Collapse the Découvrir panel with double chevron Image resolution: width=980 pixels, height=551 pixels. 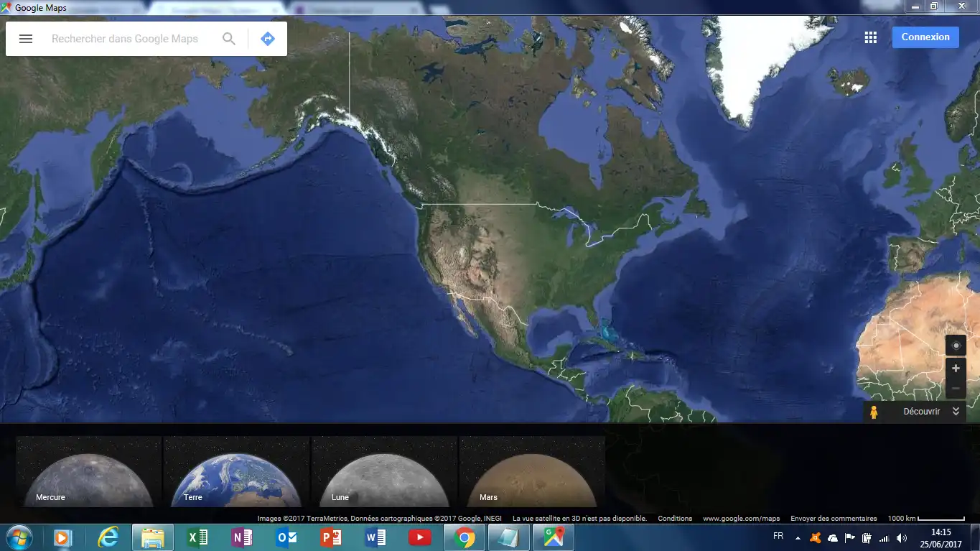point(956,412)
